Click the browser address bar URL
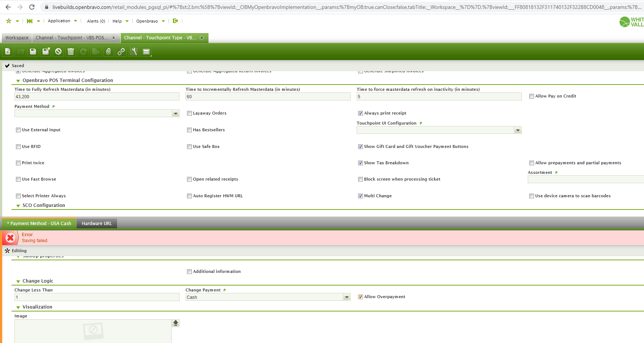Screen dimensions: 644x343 pyautogui.click(x=347, y=7)
